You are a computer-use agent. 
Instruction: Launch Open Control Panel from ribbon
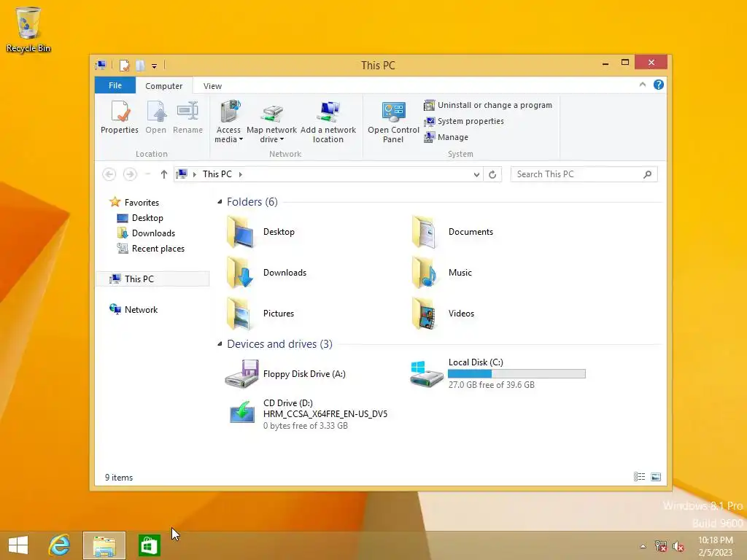click(x=393, y=122)
